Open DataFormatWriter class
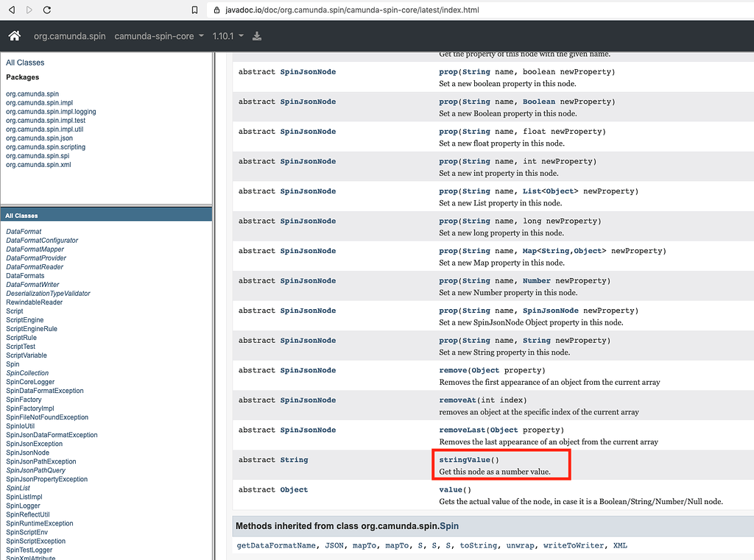 click(x=32, y=285)
